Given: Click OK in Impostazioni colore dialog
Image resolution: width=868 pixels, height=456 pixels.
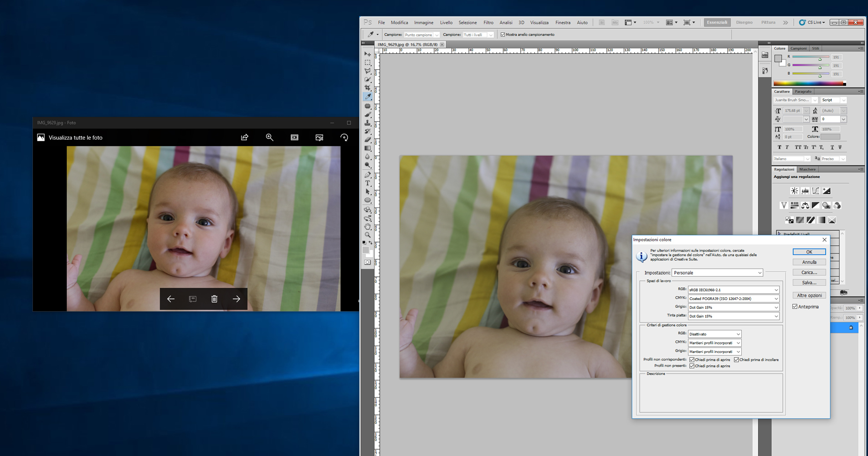Looking at the screenshot, I should (809, 252).
